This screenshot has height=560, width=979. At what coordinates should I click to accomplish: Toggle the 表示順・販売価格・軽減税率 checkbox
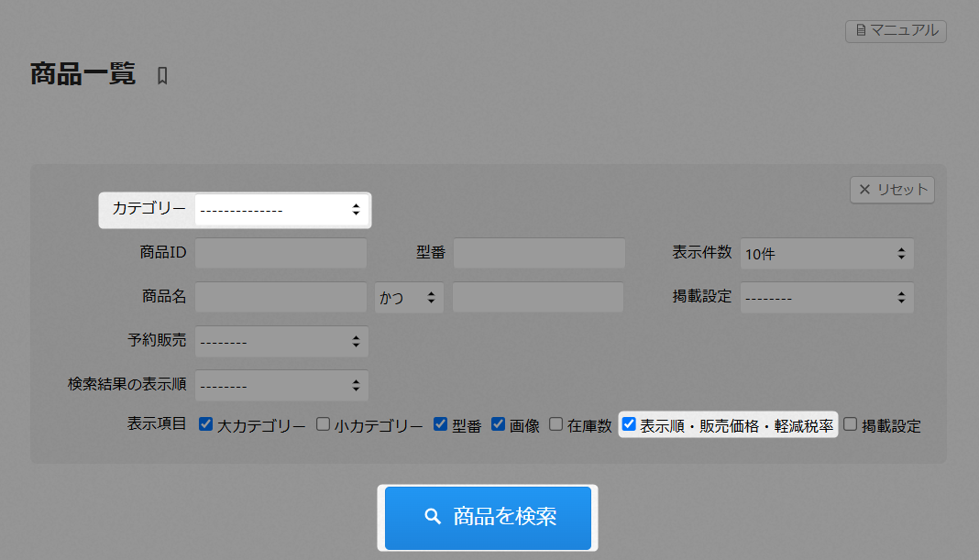629,424
